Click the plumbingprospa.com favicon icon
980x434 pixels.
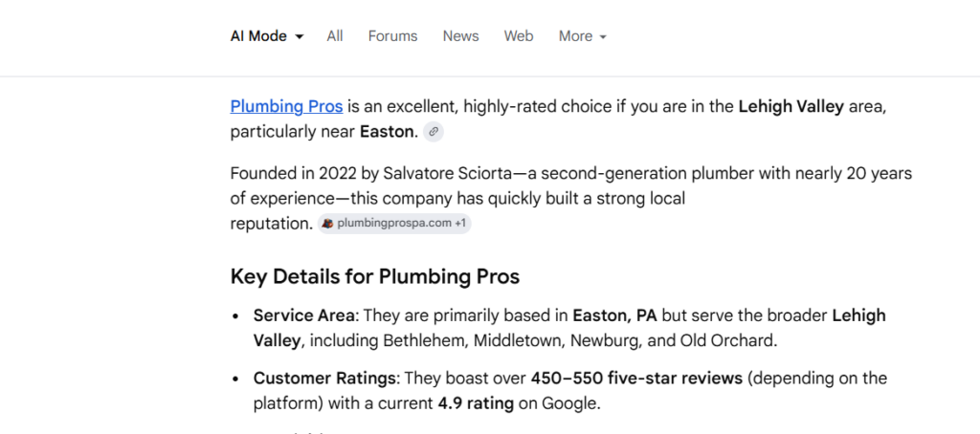click(327, 224)
